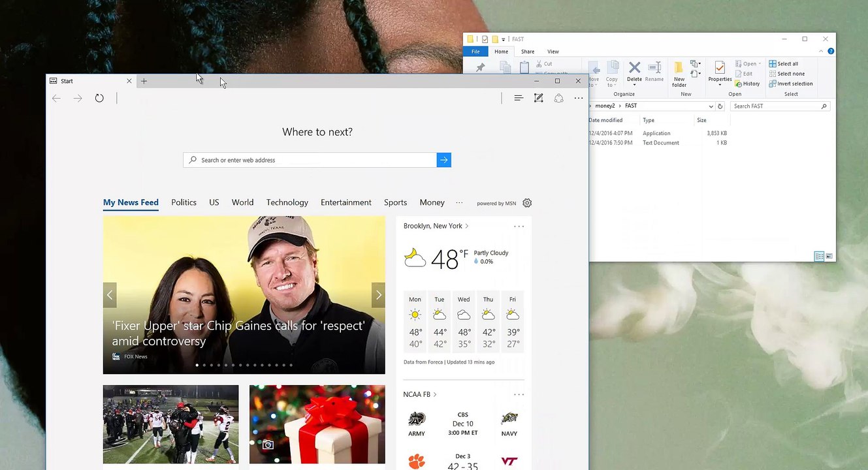Open Properties in the File Explorer ribbon

pos(720,73)
